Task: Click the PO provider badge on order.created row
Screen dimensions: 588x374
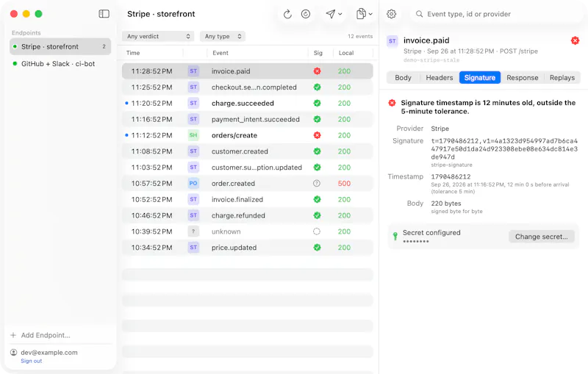Action: (x=193, y=183)
